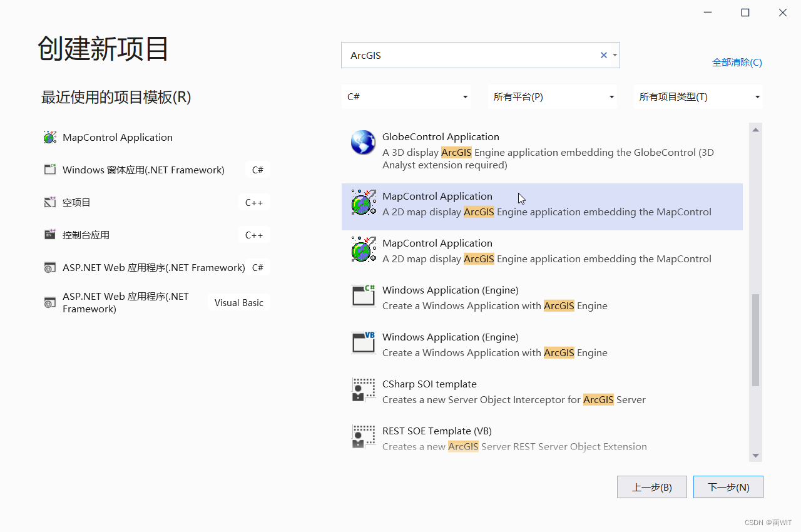The height and width of the screenshot is (532, 801).
Task: Select GlobeControl Application template title
Action: point(441,136)
